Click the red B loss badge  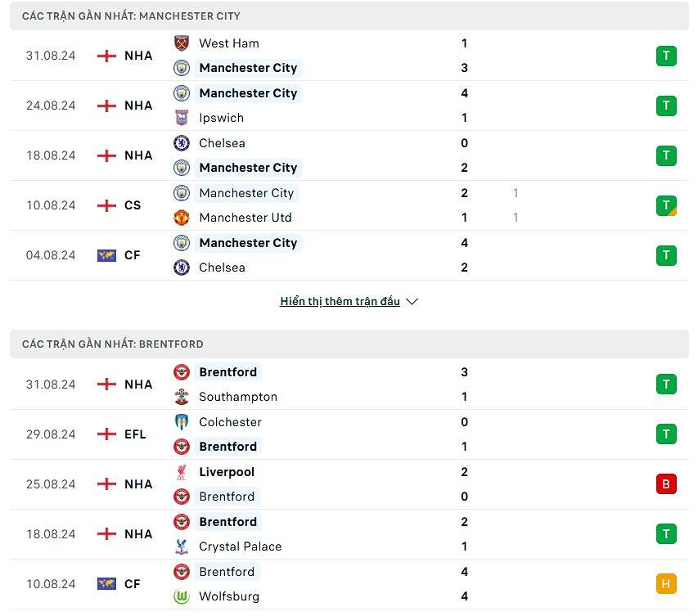[x=666, y=484]
